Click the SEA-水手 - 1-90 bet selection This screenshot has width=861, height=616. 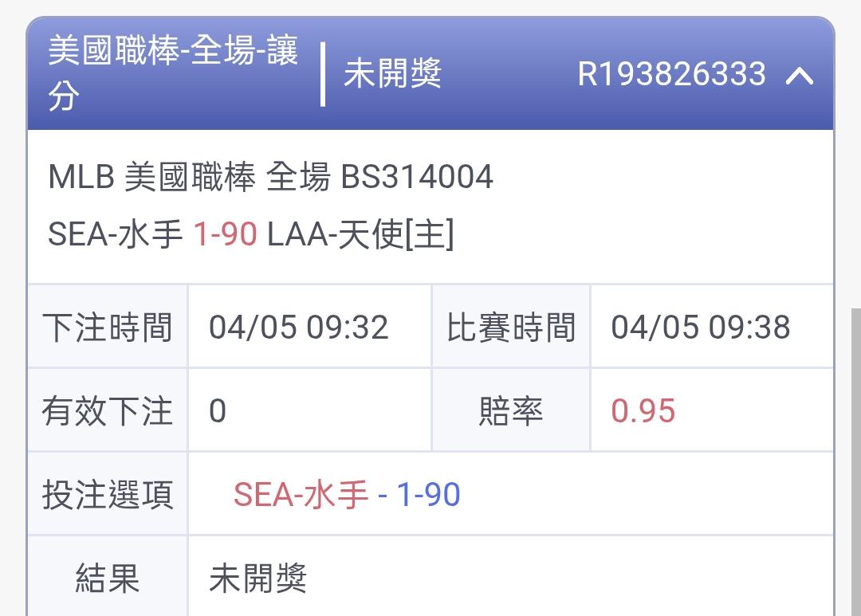[x=347, y=495]
